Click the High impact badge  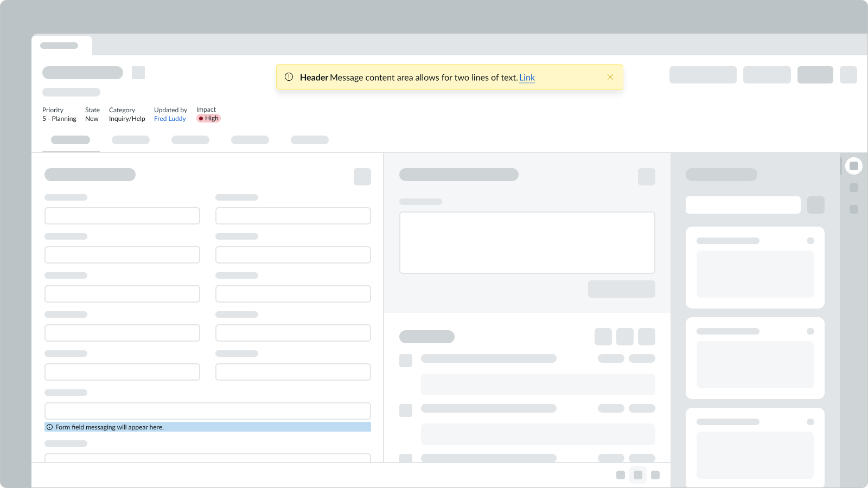[x=209, y=118]
